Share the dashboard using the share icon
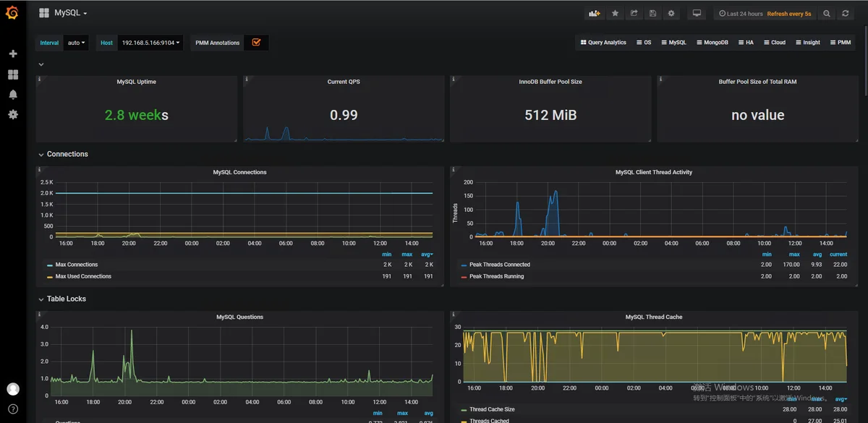The image size is (868, 423). (x=634, y=13)
